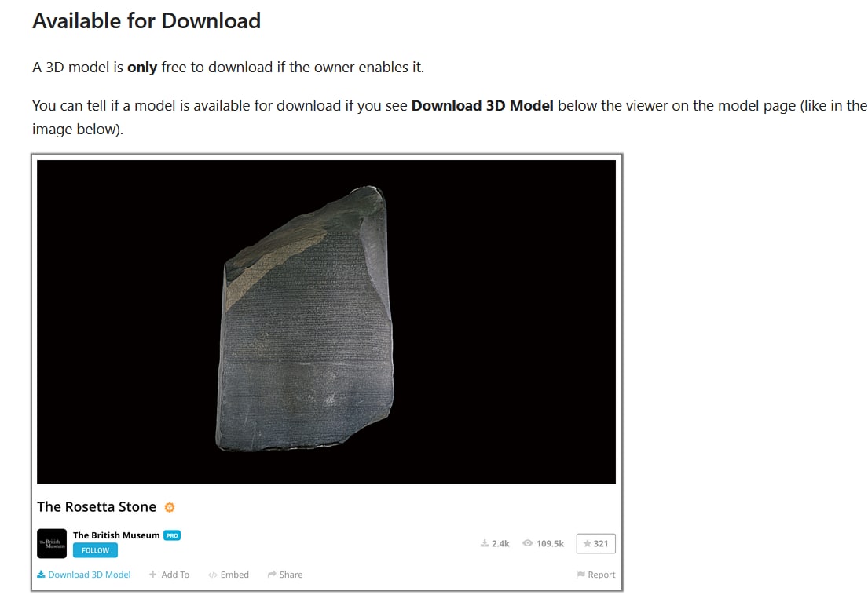Click the 2.4k downloads counter icon
Viewport: 868px width, 595px height.
click(x=485, y=543)
